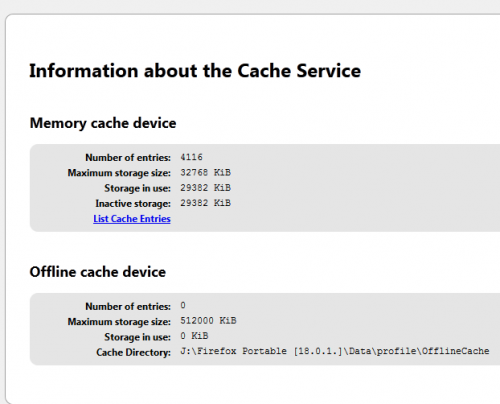The width and height of the screenshot is (500, 404).
Task: Open the List Cache Entries link
Action: pos(132,219)
